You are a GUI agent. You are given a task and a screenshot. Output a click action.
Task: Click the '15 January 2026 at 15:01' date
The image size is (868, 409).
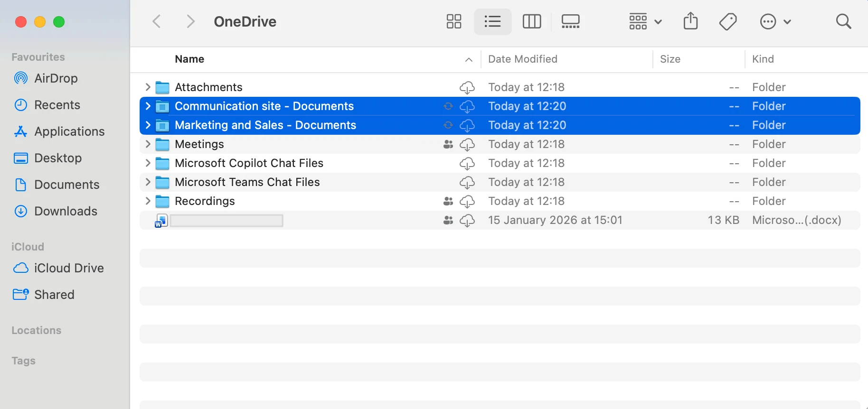tap(555, 220)
